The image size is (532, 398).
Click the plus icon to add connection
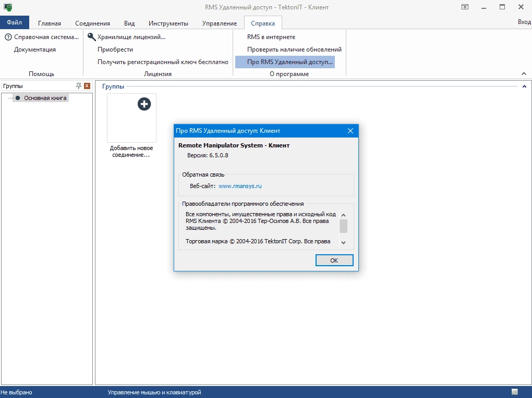pyautogui.click(x=144, y=104)
